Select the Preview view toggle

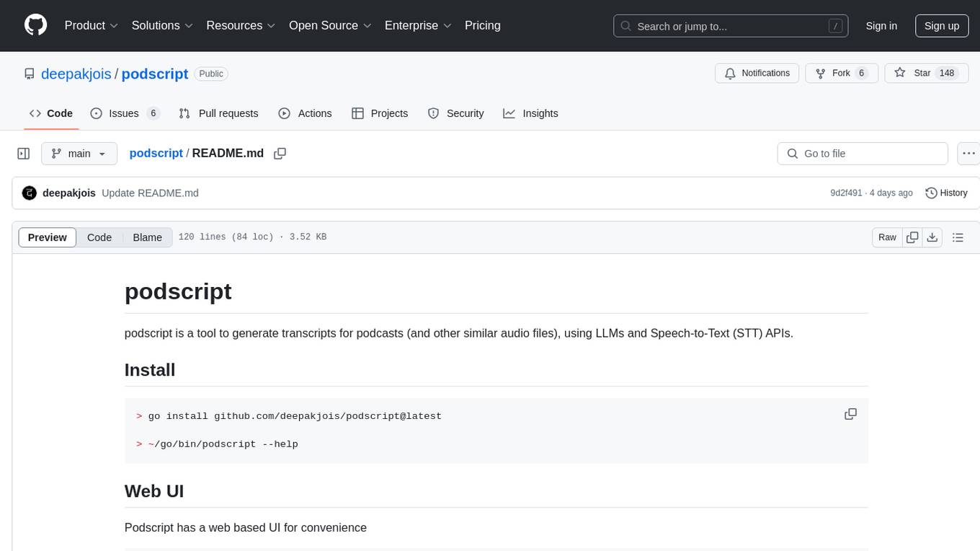coord(48,237)
